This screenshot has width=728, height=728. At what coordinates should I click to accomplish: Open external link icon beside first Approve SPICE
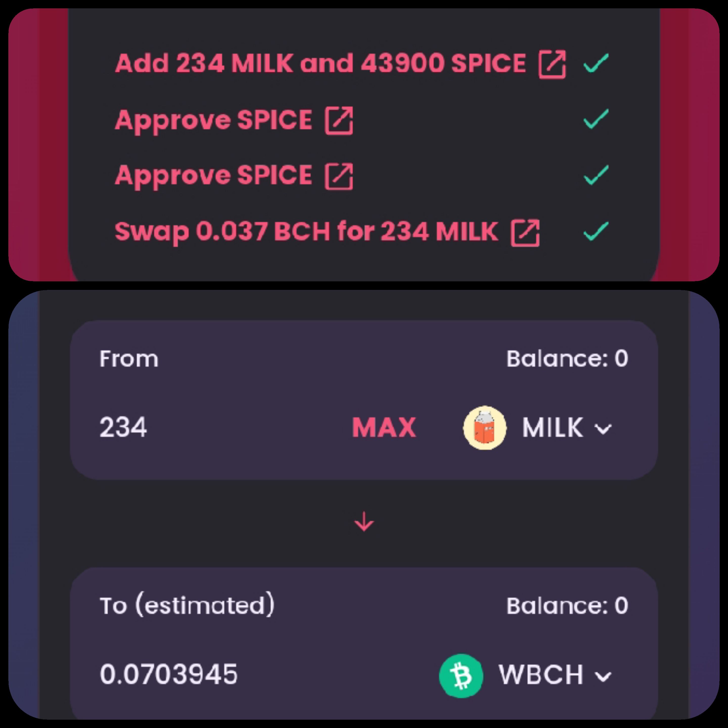pos(339,121)
